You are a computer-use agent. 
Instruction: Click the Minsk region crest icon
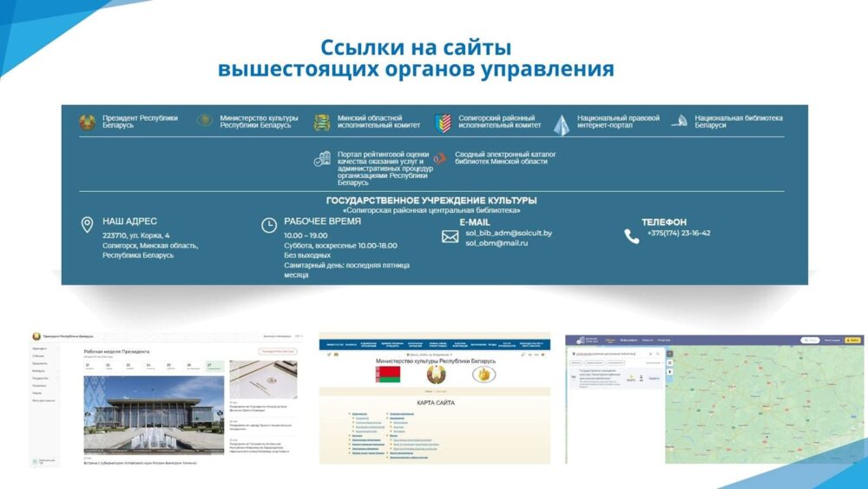pyautogui.click(x=322, y=122)
